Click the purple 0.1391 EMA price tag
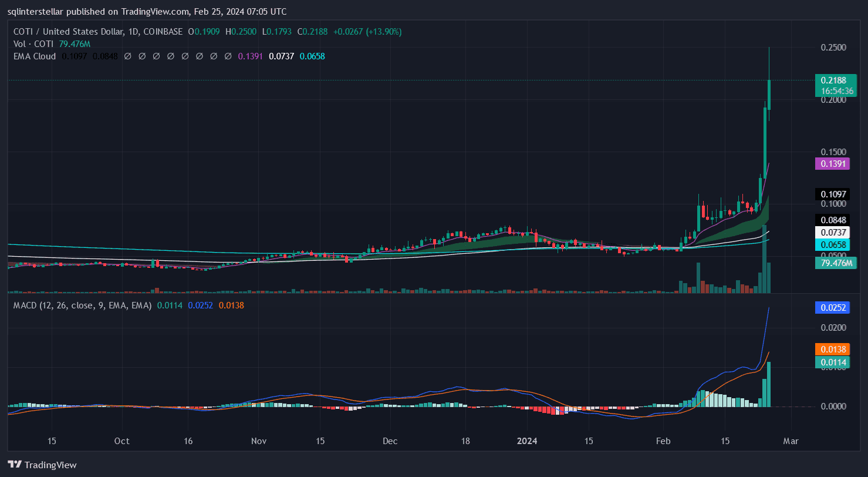 click(x=833, y=164)
